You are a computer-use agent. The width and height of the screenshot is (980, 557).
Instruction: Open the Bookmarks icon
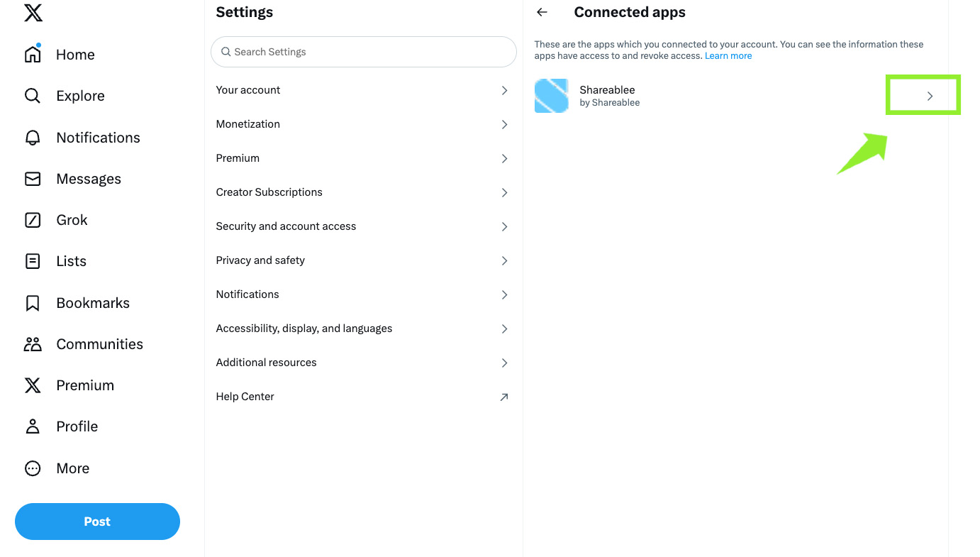tap(33, 303)
